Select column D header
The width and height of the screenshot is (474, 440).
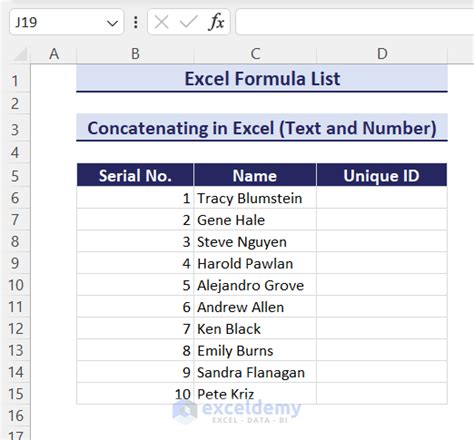[382, 54]
